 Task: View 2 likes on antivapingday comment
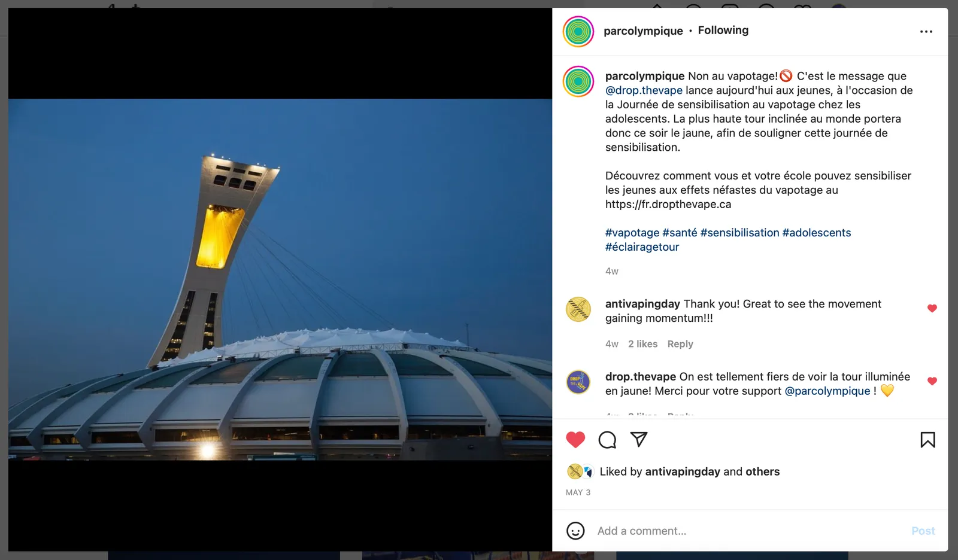(643, 344)
